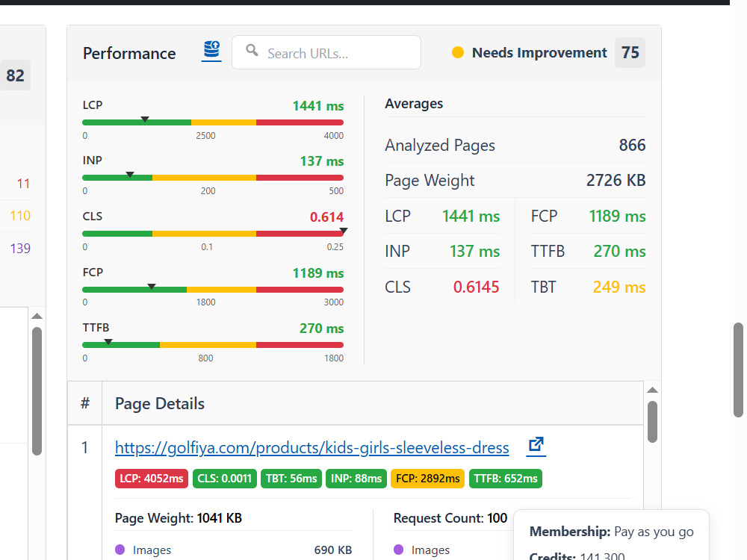The width and height of the screenshot is (747, 560).
Task: Open the golfiya kids-girls-sleeveless-dress link
Action: [312, 447]
